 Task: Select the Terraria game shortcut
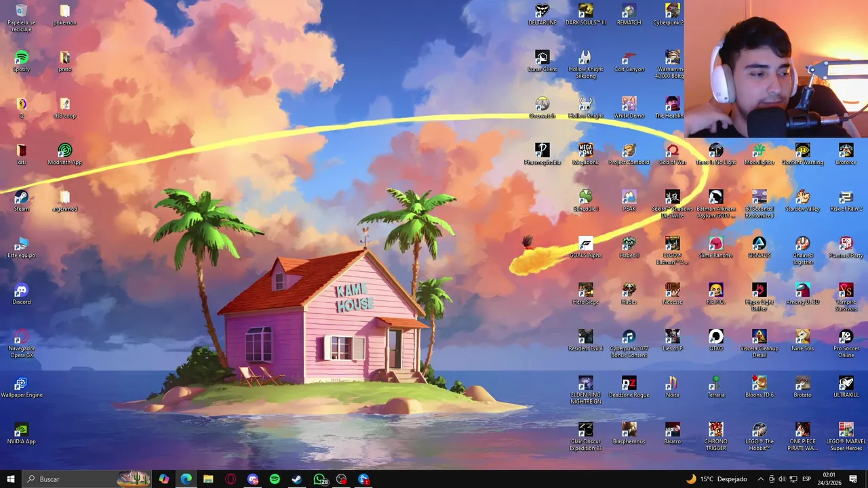[715, 387]
